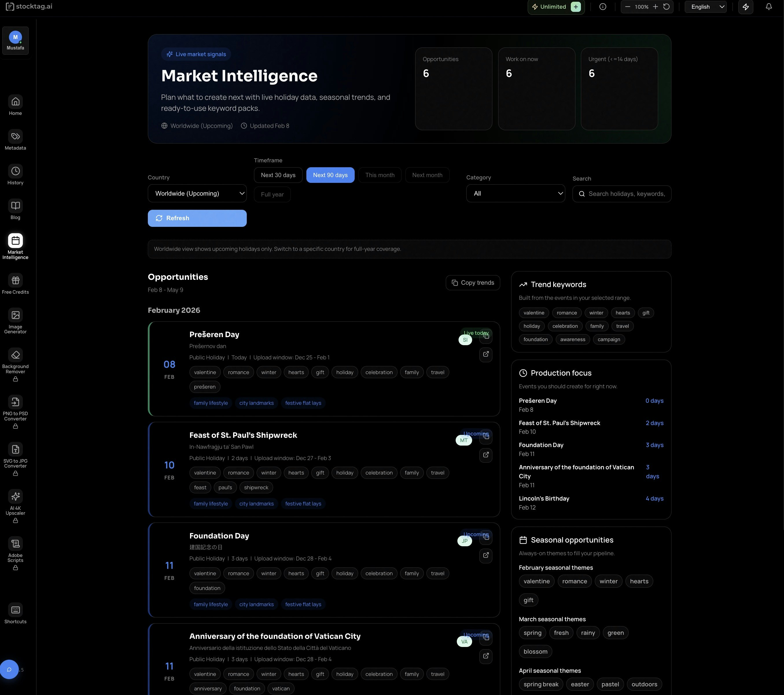784x695 pixels.
Task: Open the Metadata section
Action: click(15, 140)
